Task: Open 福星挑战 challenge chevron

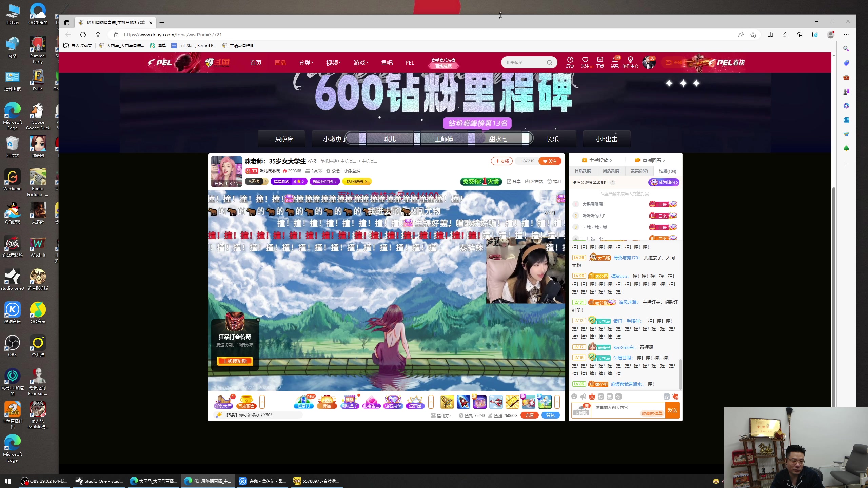Action: point(303,182)
